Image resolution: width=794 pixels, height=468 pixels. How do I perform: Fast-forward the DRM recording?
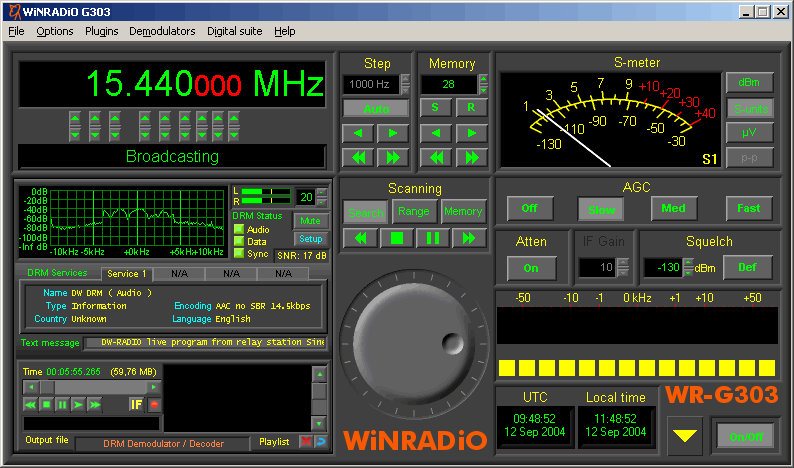(x=94, y=405)
